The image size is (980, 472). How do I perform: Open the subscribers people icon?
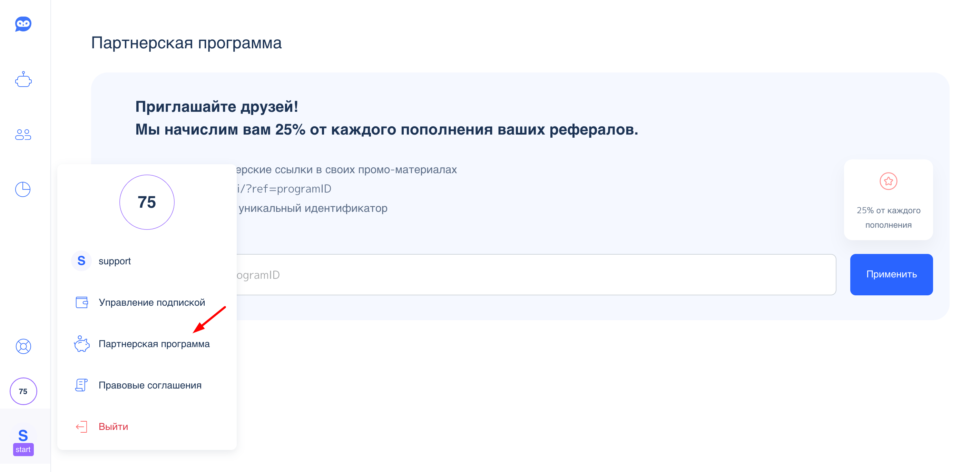tap(23, 134)
